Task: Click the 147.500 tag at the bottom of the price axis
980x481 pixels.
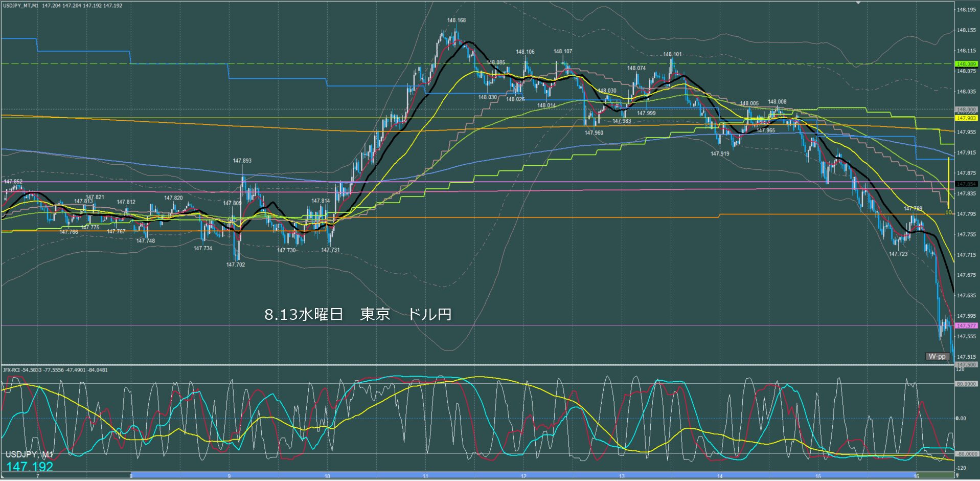Action: tap(966, 365)
